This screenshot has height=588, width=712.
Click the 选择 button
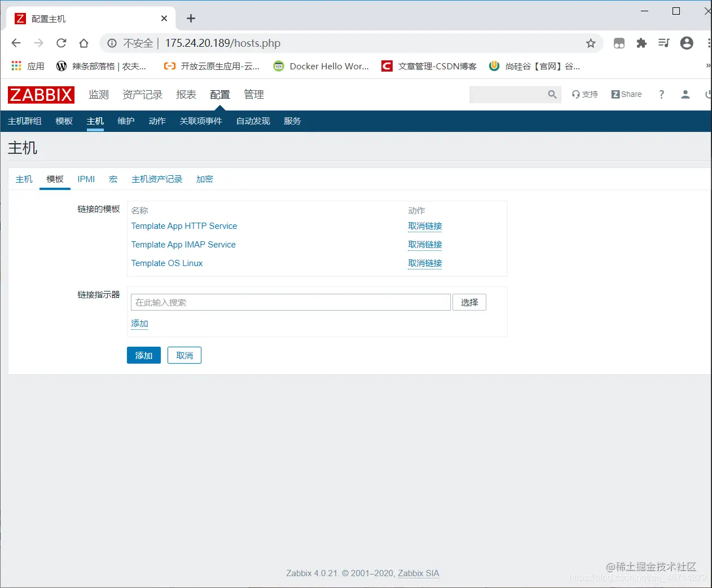click(469, 302)
